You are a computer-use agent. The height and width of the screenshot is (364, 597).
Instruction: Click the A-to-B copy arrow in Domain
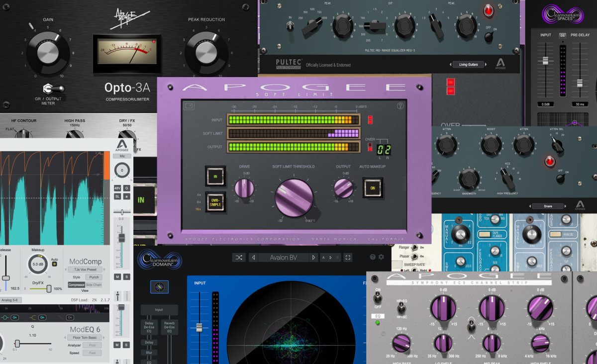pyautogui.click(x=331, y=257)
